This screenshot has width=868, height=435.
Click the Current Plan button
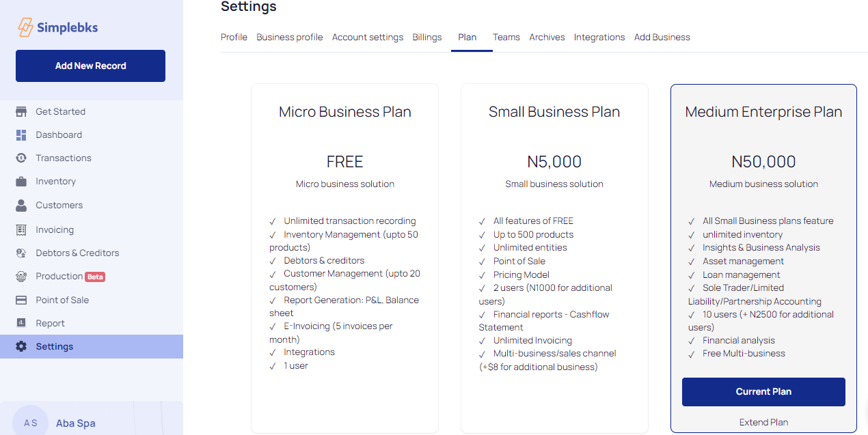[x=763, y=392]
